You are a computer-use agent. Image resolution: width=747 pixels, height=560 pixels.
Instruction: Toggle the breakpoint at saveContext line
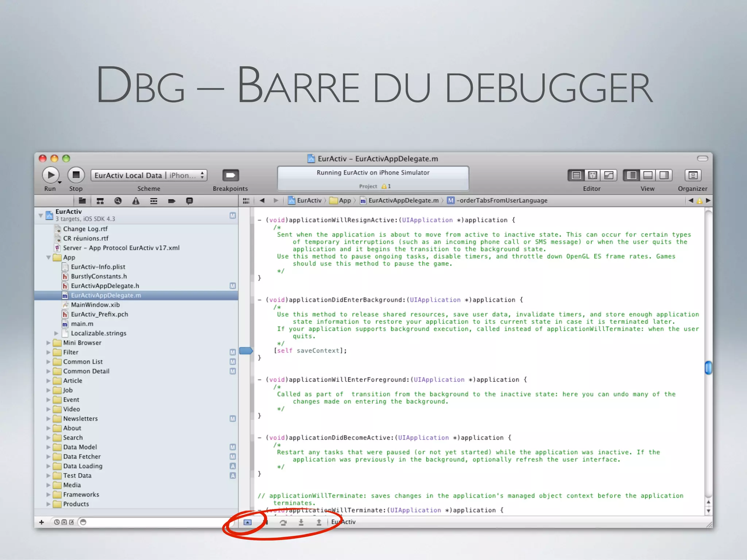point(246,351)
